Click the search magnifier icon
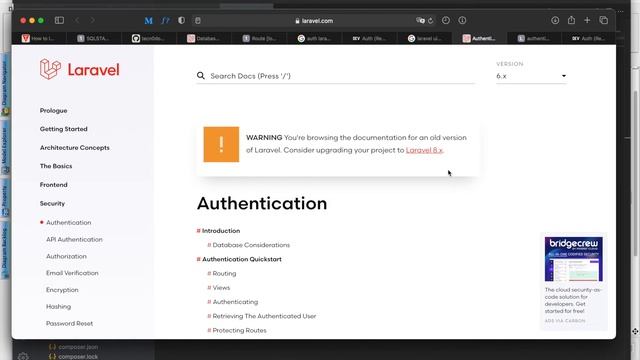 [200, 76]
